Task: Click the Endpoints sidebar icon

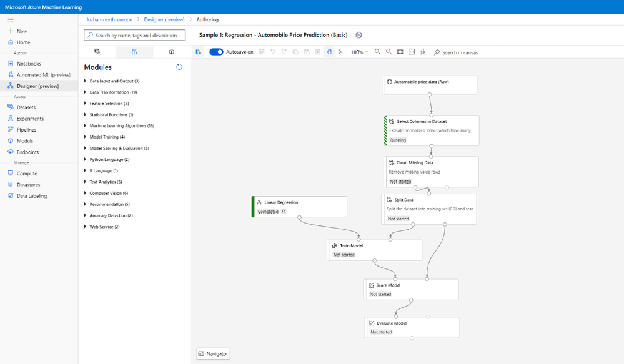Action: pyautogui.click(x=11, y=152)
